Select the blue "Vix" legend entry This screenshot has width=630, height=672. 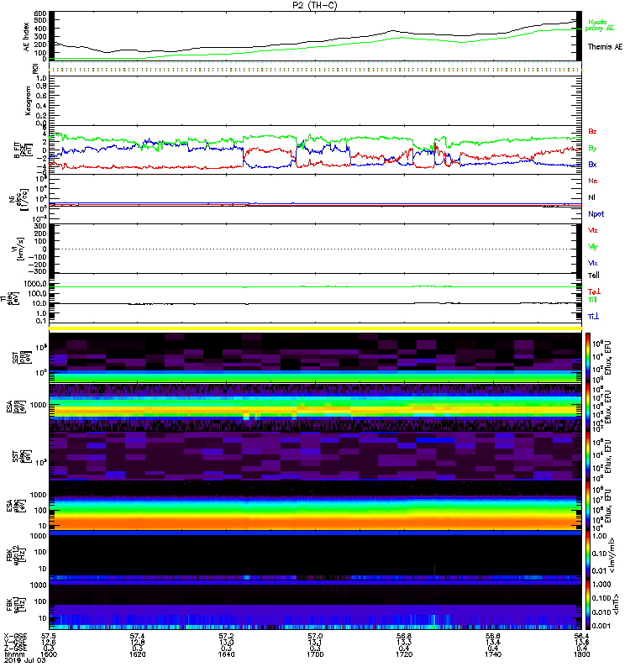[593, 263]
